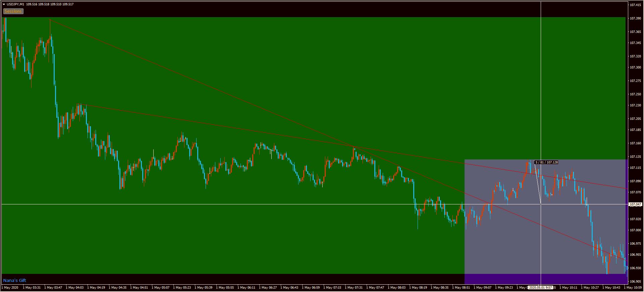Screen dimensions: 644x292
Task: Click the Sessions button
Action: [x=13, y=11]
